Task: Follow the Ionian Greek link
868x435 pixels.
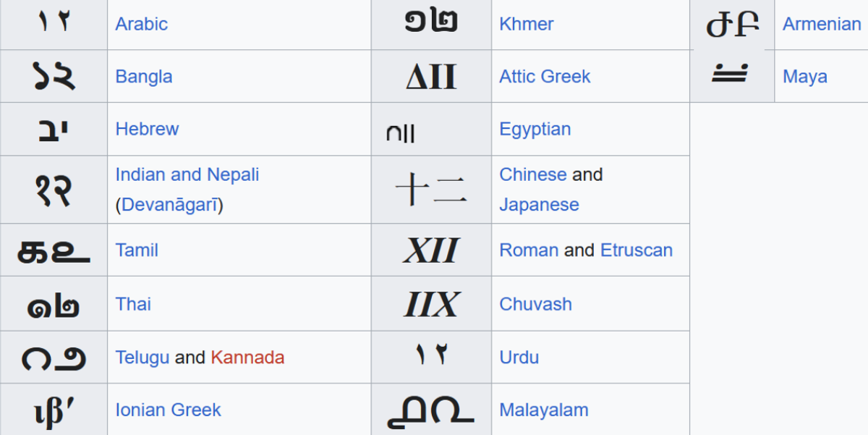Action: pos(168,410)
